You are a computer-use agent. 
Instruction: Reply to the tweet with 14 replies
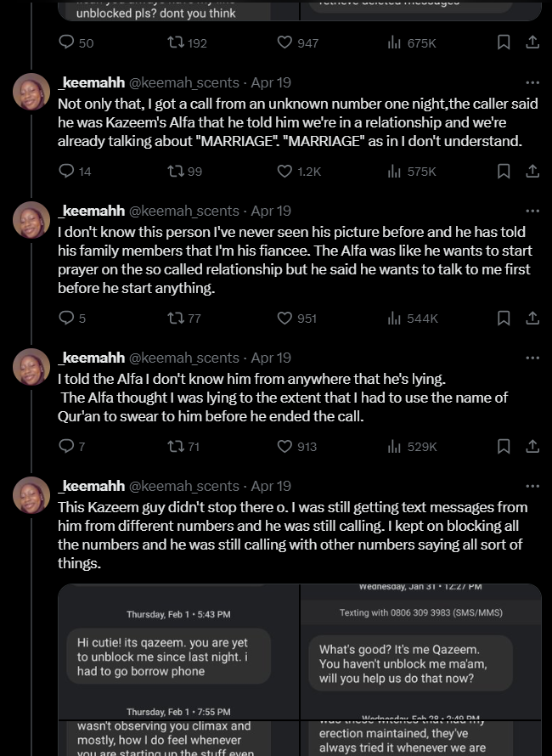pos(66,172)
